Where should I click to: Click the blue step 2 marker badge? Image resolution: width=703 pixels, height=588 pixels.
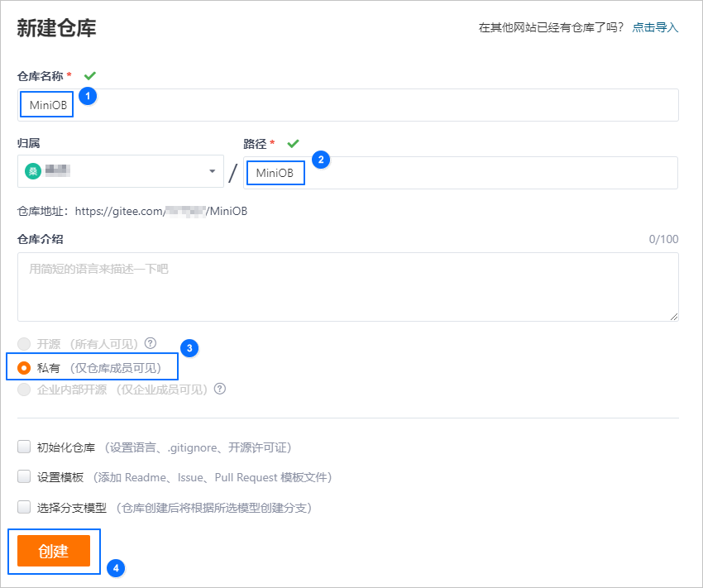pos(321,160)
